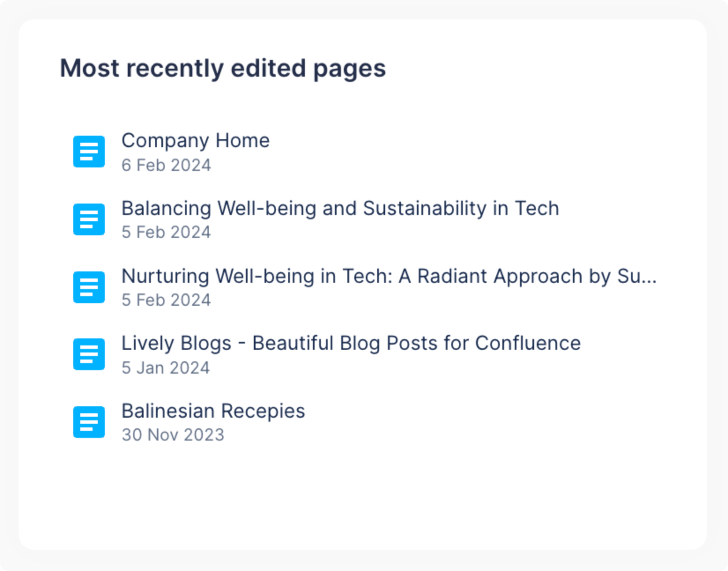This screenshot has height=571, width=728.
Task: Click the page icon beside Balancing Well-being and Sustainability
Action: [89, 219]
